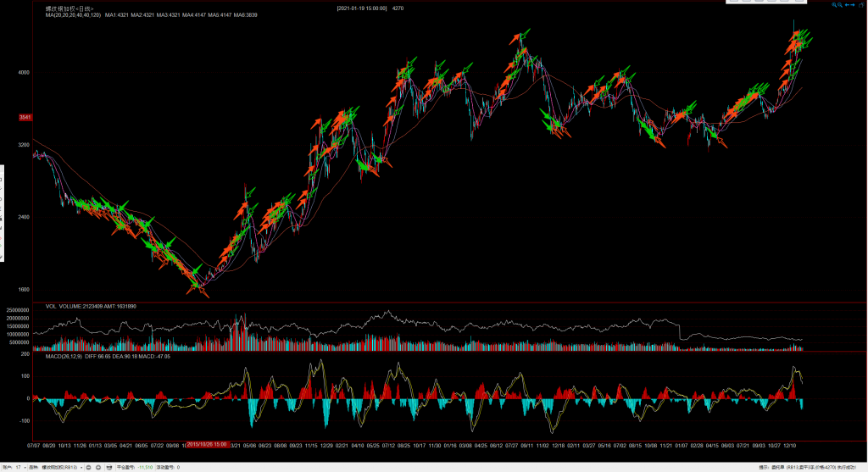Click the red 3541 price marker on axis
The width and height of the screenshot is (868, 472).
pyautogui.click(x=25, y=117)
